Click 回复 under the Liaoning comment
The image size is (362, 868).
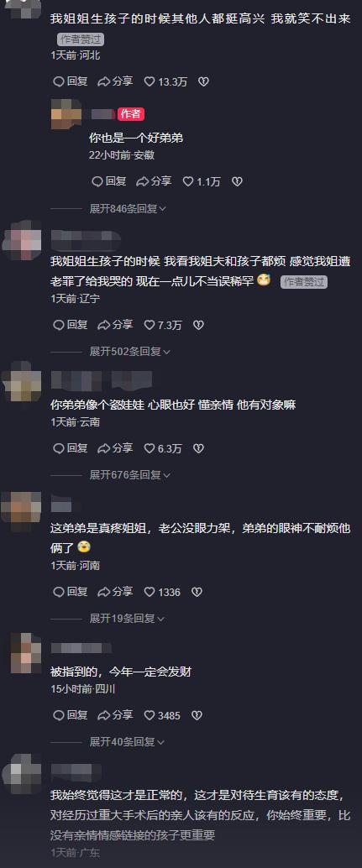pos(71,325)
